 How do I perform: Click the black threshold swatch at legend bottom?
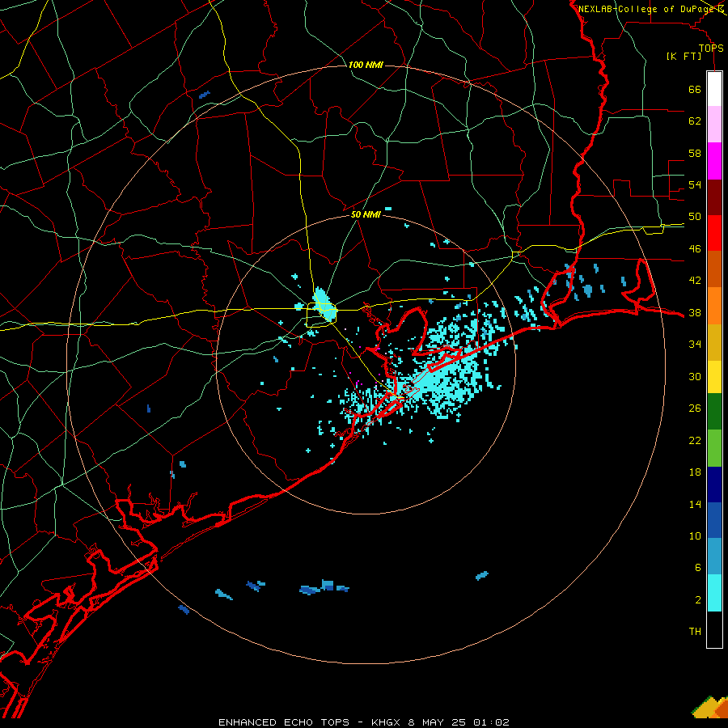pyautogui.click(x=714, y=629)
